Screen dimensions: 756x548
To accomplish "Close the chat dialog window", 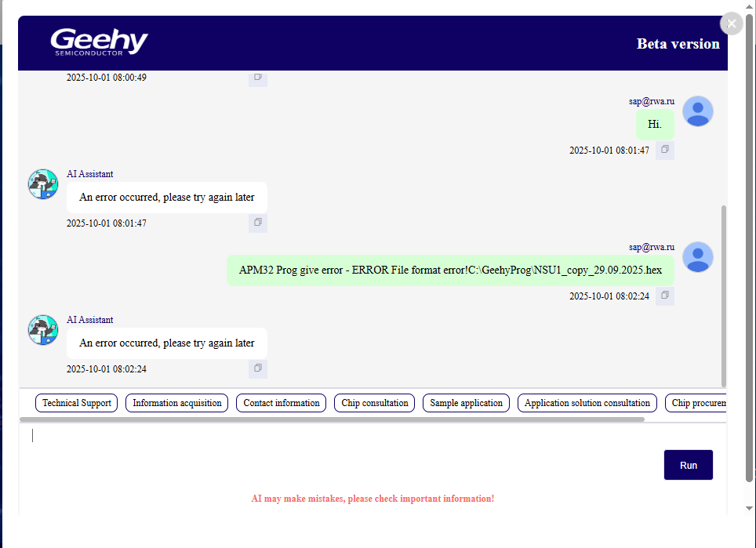I will [x=731, y=24].
